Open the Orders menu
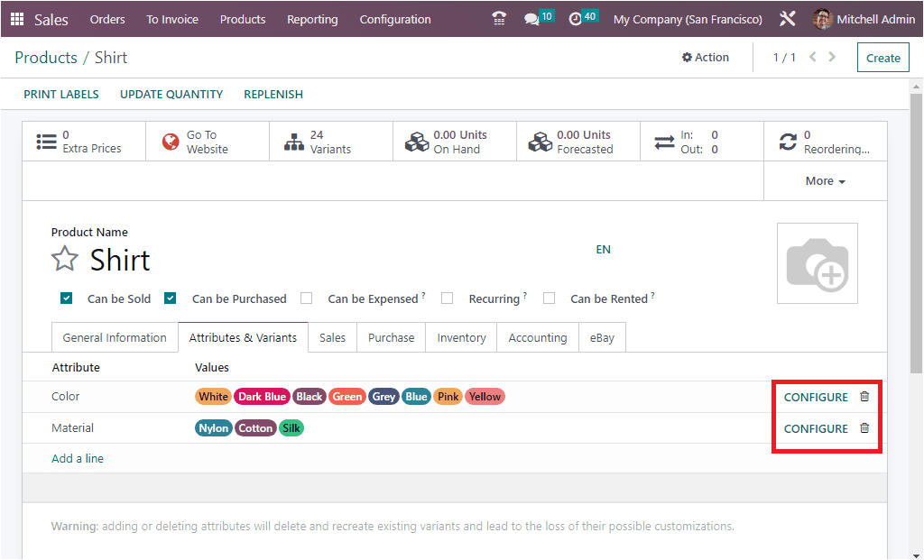This screenshot has height=560, width=924. click(x=107, y=20)
